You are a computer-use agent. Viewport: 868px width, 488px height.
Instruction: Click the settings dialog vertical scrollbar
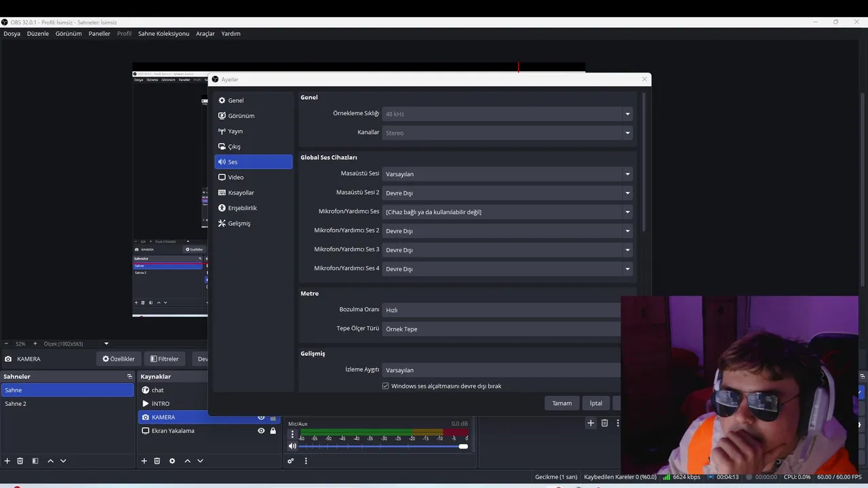(644, 163)
